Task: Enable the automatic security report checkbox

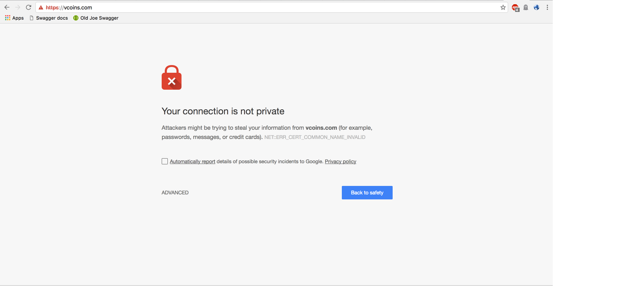Action: click(165, 161)
